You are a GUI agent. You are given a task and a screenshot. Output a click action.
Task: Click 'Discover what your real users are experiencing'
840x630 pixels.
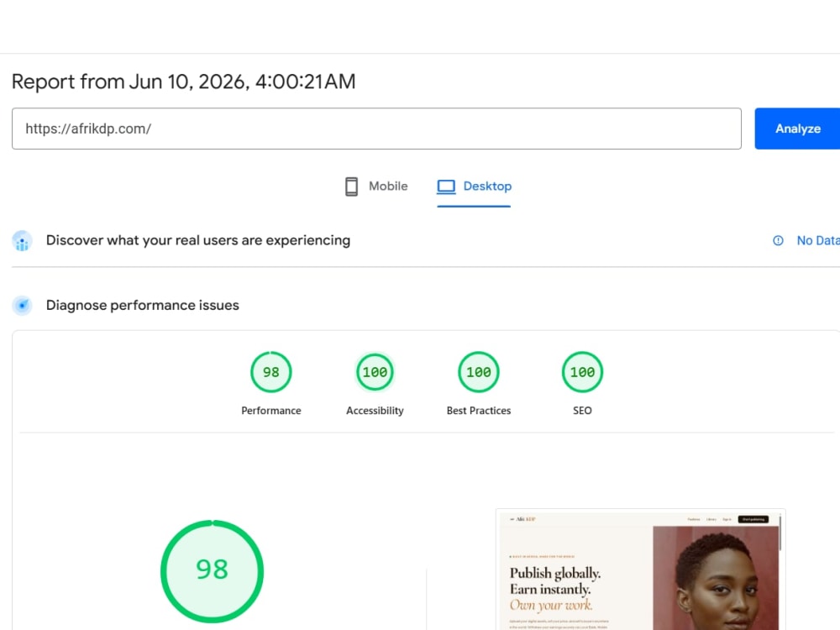click(198, 240)
